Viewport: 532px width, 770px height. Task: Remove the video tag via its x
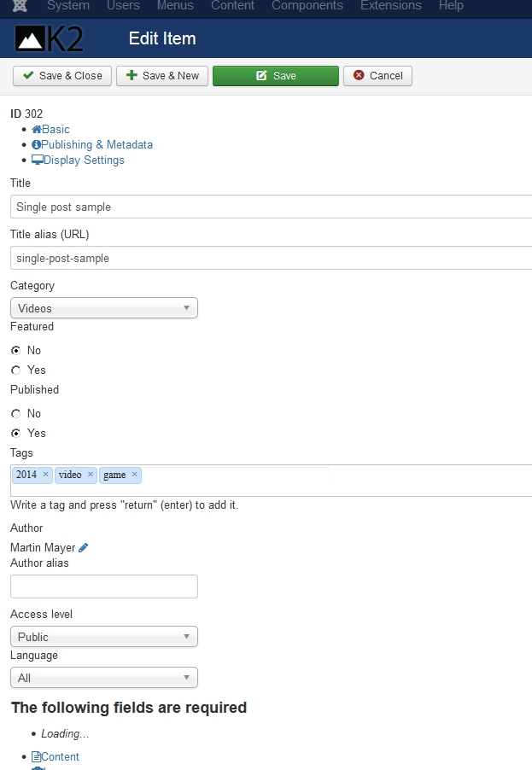pyautogui.click(x=90, y=475)
